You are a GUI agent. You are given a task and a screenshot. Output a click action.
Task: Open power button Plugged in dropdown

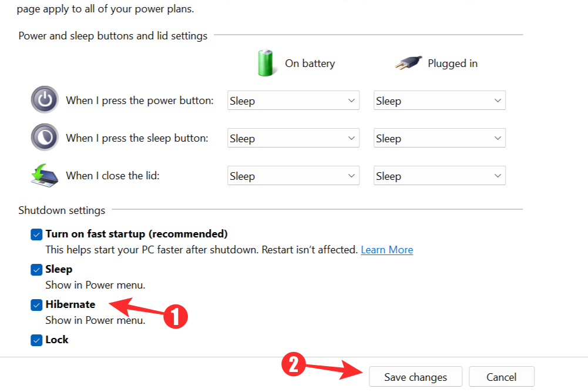pos(439,100)
